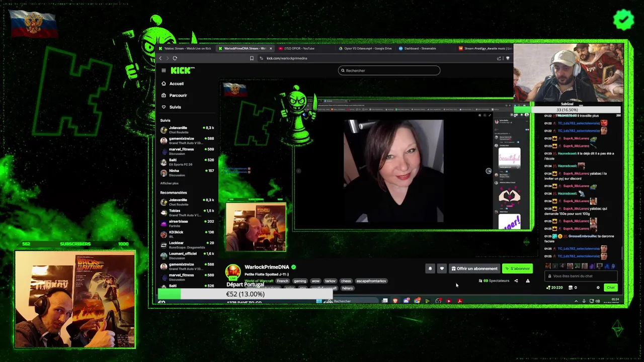Select the tarkov tag
This screenshot has height=362, width=644.
click(330, 281)
